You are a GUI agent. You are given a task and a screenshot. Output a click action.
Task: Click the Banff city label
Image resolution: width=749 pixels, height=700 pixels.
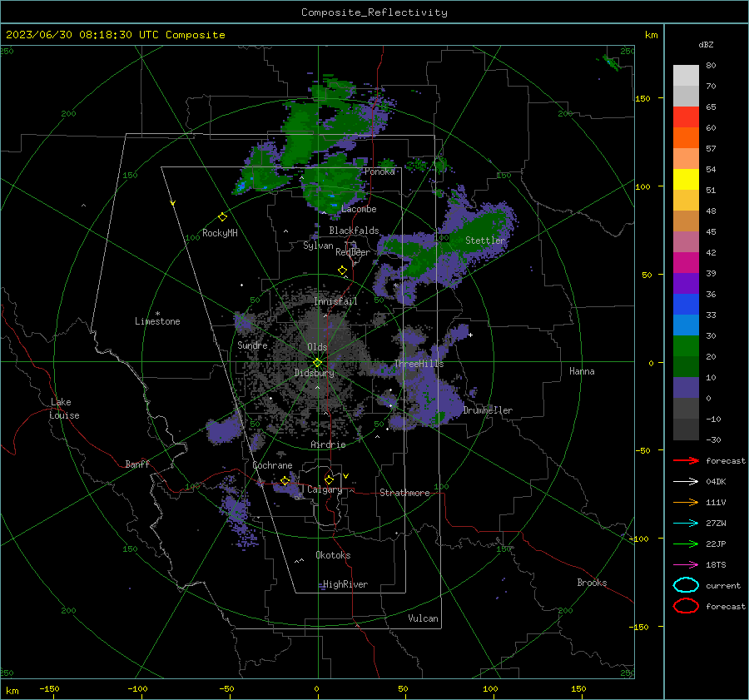point(137,464)
